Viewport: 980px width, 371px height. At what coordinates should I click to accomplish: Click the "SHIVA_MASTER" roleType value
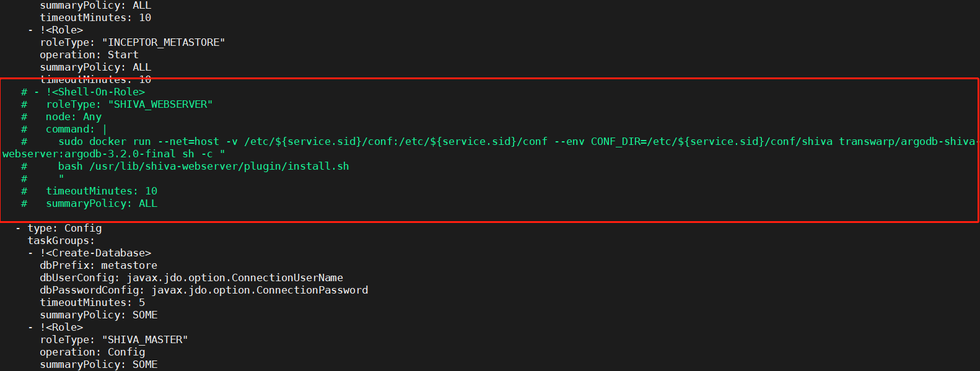[145, 339]
